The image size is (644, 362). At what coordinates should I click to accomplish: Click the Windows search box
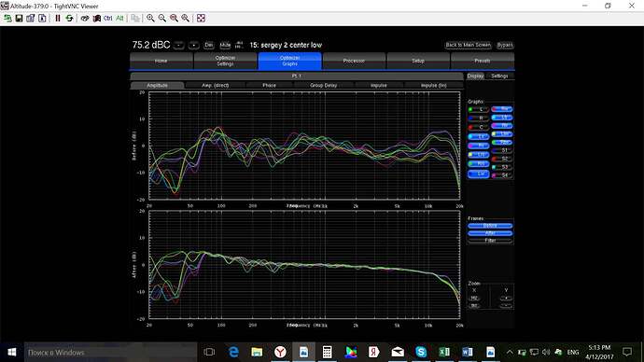pos(110,352)
